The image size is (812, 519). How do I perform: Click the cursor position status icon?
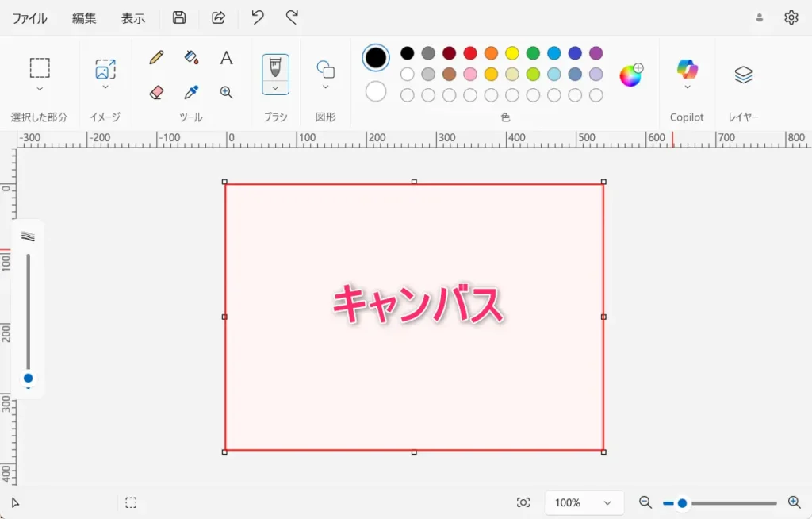pos(15,502)
